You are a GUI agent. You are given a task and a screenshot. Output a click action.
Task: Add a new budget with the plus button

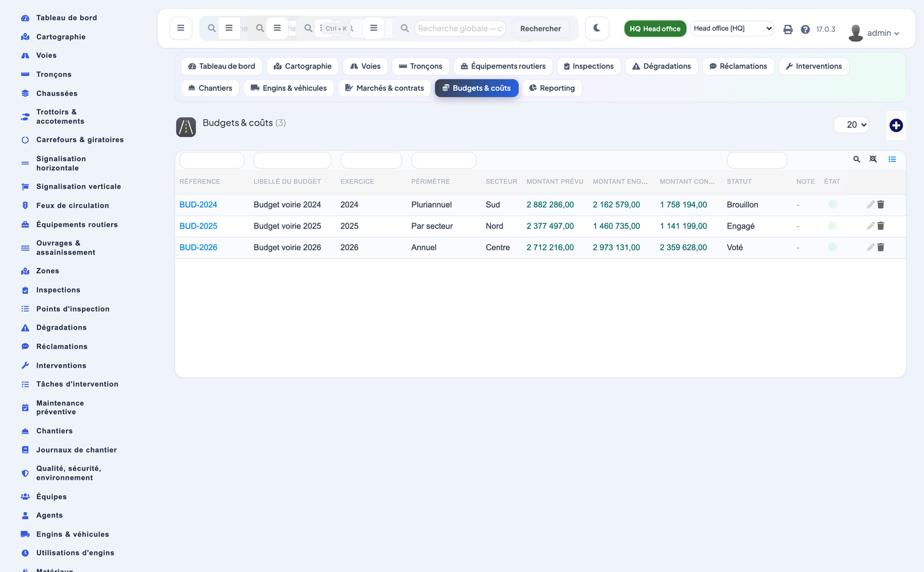[x=896, y=125]
